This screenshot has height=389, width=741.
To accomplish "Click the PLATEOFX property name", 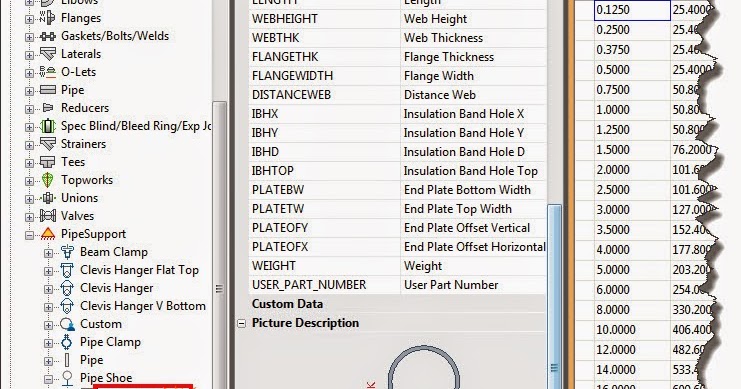I will tap(280, 247).
